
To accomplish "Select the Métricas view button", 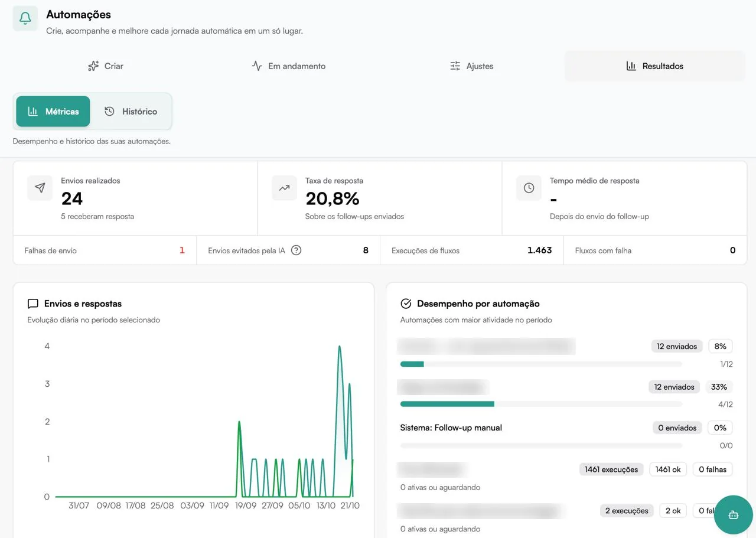I will pyautogui.click(x=53, y=112).
